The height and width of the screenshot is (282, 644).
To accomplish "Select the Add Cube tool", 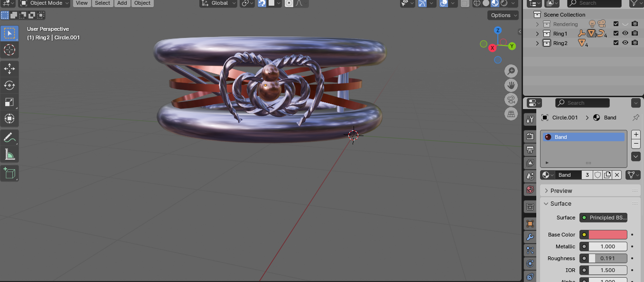I will (9, 173).
